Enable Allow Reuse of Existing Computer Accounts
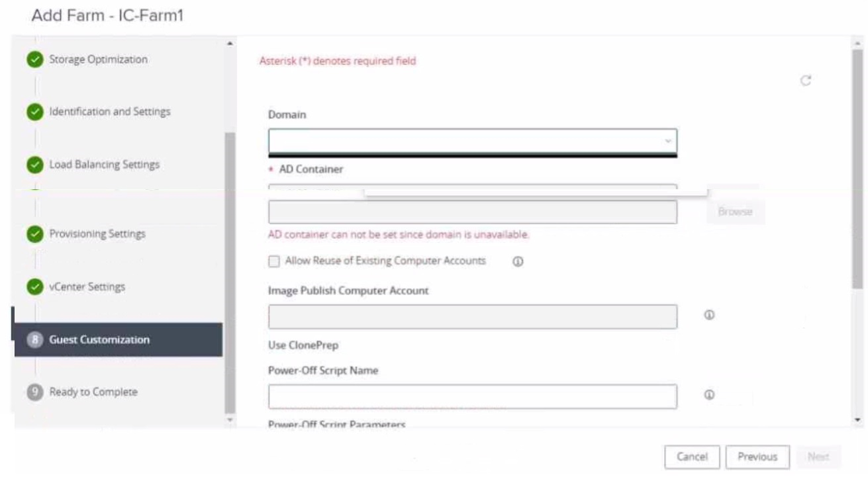868x477 pixels. (273, 261)
